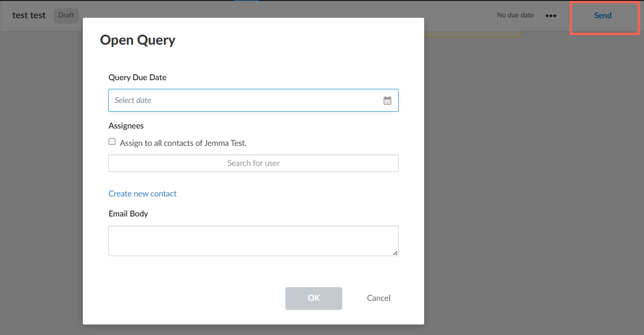The height and width of the screenshot is (335, 644).
Task: Focus the Search for user box
Action: [254, 163]
